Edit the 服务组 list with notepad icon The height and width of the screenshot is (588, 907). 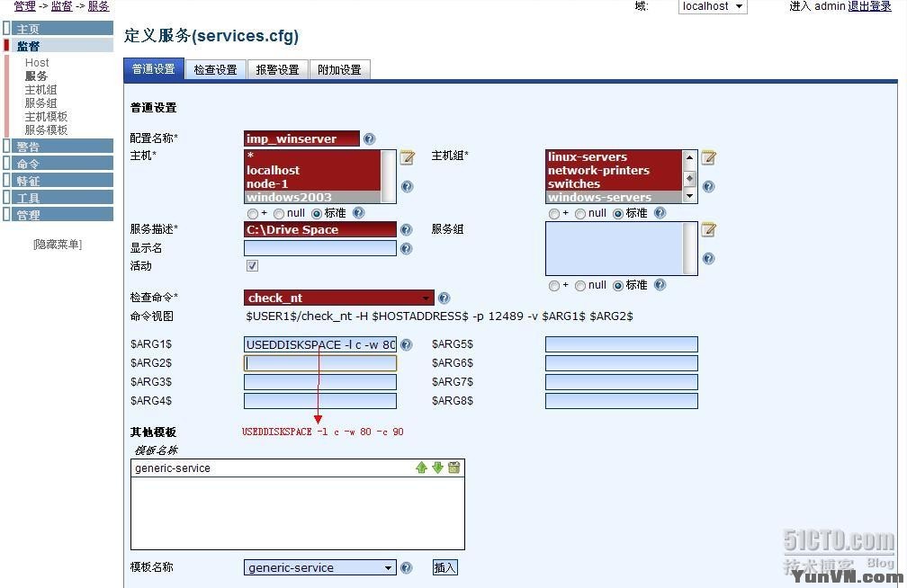[x=709, y=229]
